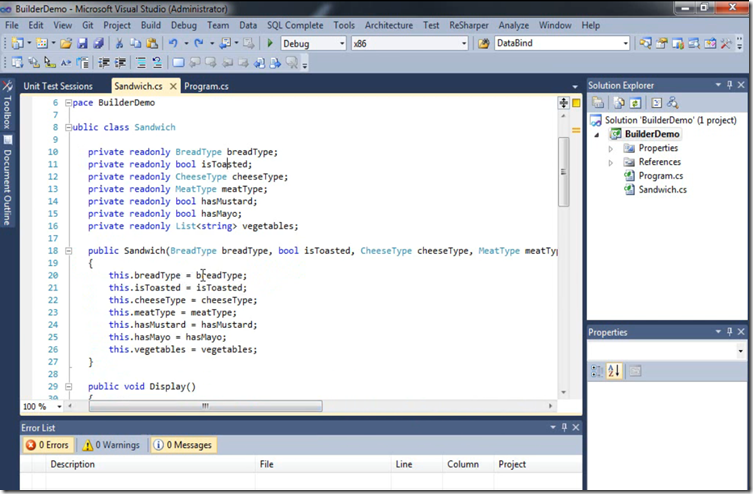Click the editor vertical scrollbar thumb
Viewport: 753px width, 494px height.
(x=563, y=172)
